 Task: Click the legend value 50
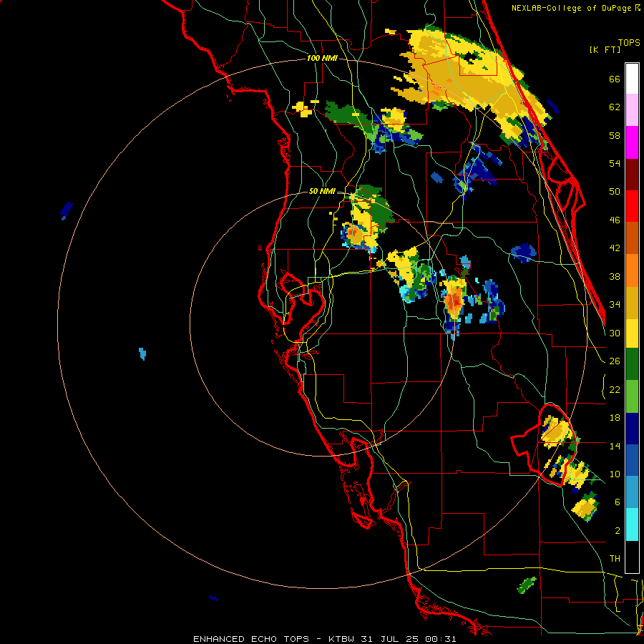click(x=615, y=192)
